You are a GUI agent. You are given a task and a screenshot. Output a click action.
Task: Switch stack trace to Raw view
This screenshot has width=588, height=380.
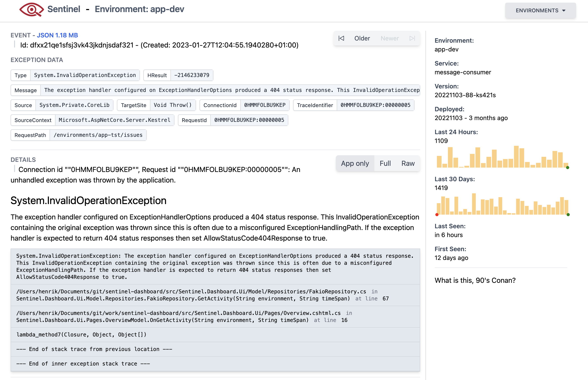point(408,163)
